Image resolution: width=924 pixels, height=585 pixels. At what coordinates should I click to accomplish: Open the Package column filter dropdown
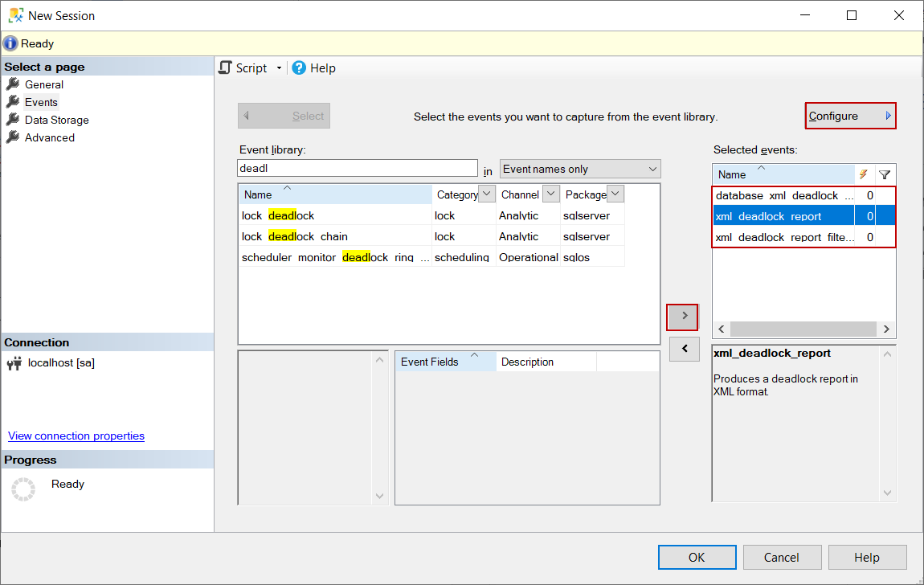click(615, 194)
